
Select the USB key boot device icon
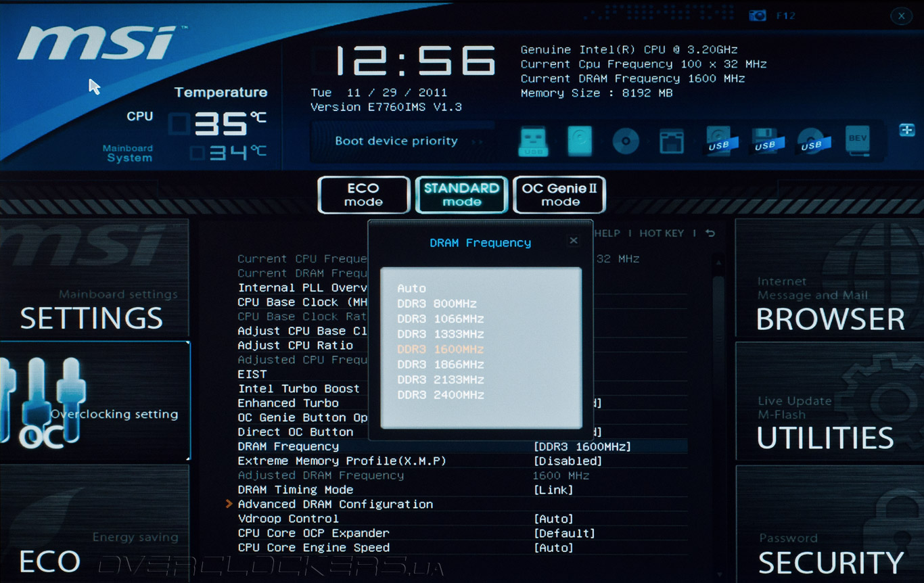pyautogui.click(x=533, y=142)
